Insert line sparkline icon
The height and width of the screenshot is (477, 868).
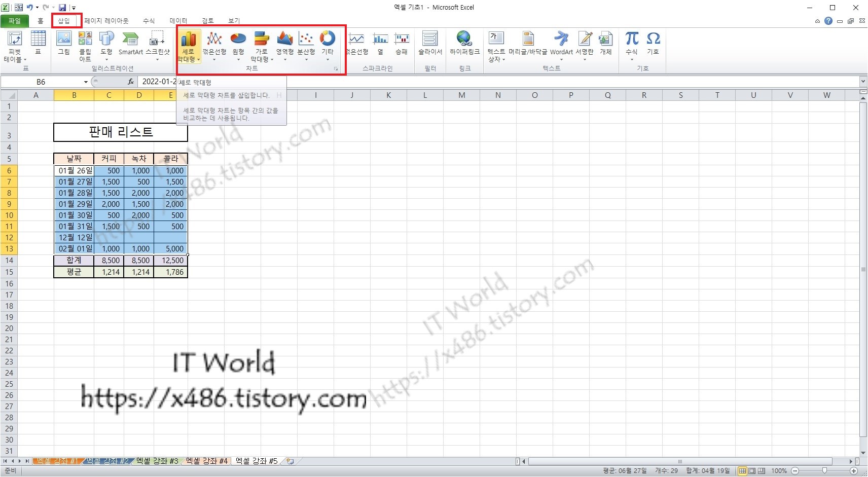[357, 43]
